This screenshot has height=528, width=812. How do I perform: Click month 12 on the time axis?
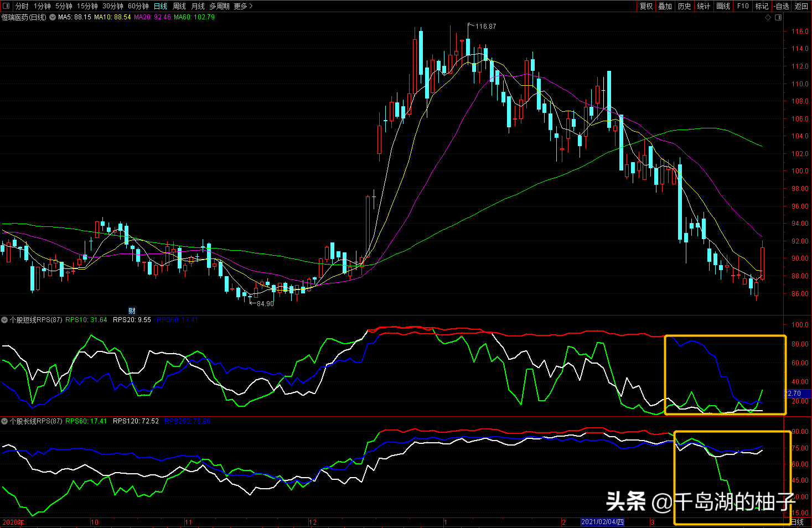pyautogui.click(x=313, y=522)
